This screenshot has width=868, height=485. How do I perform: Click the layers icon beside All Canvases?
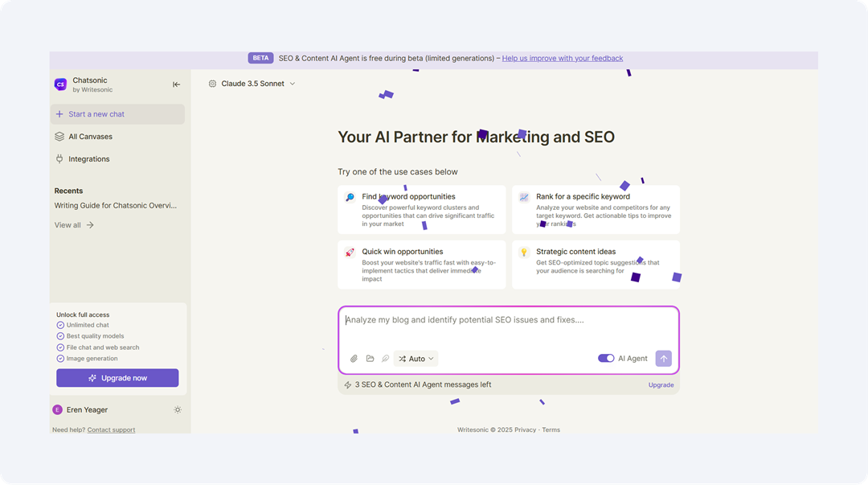[x=59, y=137]
